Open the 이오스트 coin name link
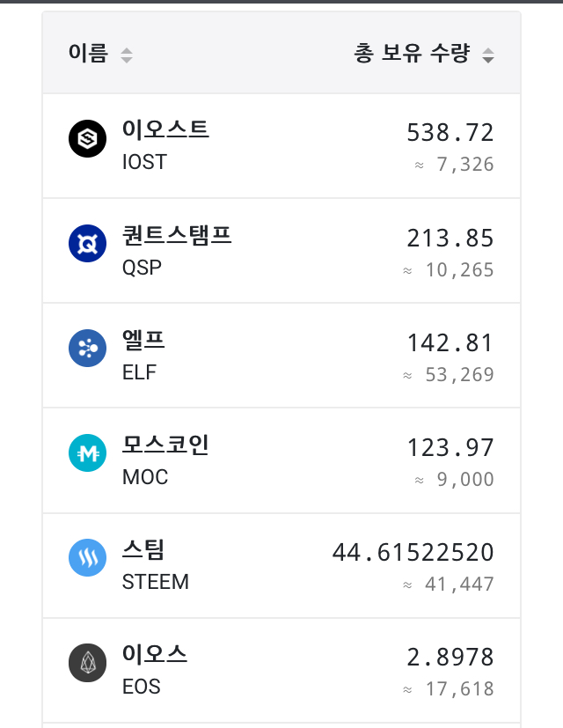The width and height of the screenshot is (563, 728). (x=165, y=130)
